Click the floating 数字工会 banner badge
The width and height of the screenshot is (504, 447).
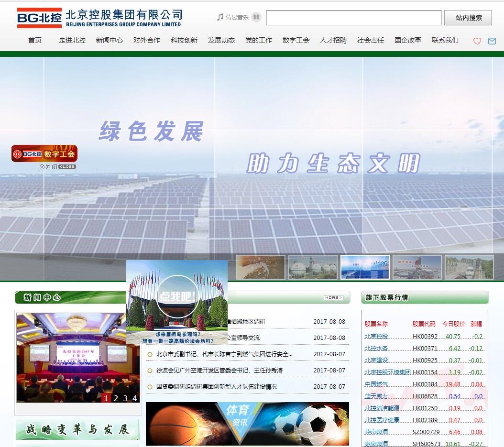coord(44,153)
